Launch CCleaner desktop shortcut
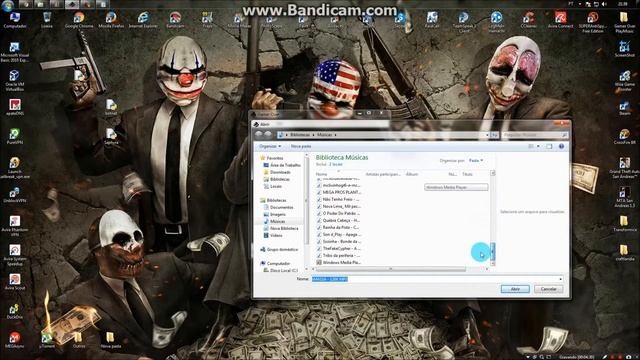The image size is (640, 360). (529, 20)
